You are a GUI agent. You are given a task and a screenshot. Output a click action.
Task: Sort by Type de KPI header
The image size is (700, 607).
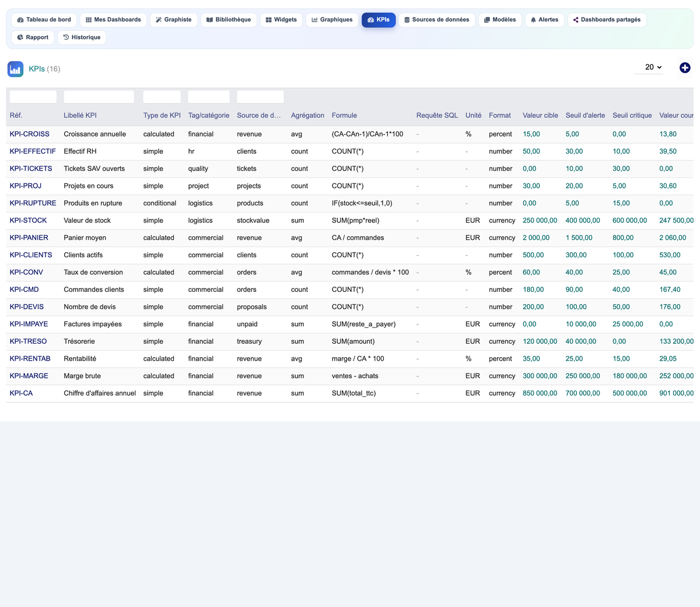click(162, 116)
